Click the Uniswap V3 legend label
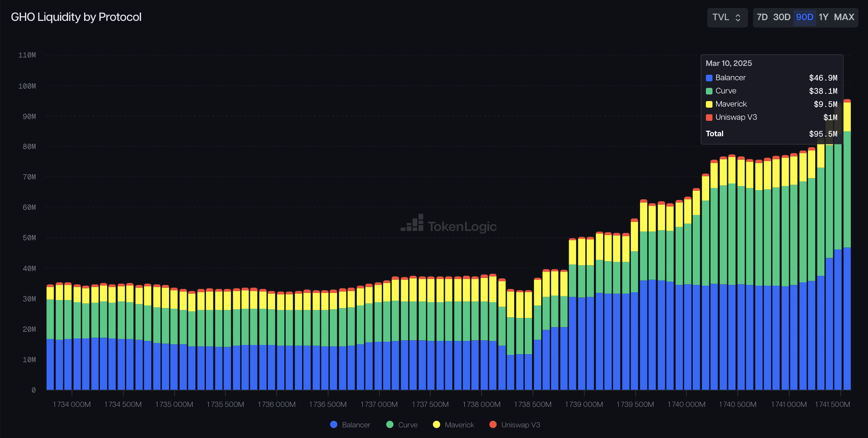The width and height of the screenshot is (868, 438). coord(520,425)
